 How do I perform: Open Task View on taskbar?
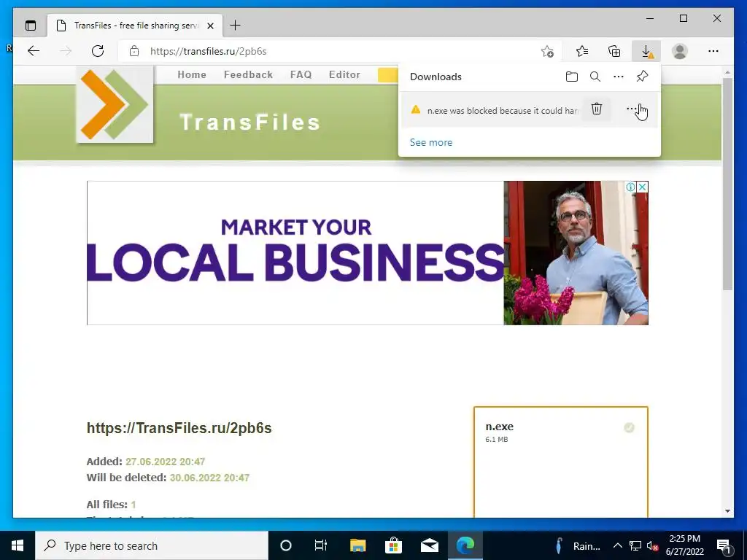point(321,545)
